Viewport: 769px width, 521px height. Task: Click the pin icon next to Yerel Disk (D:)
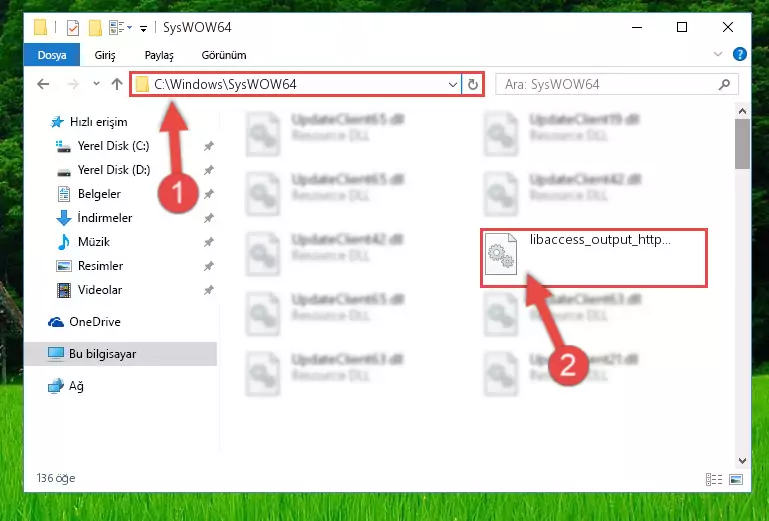[208, 170]
